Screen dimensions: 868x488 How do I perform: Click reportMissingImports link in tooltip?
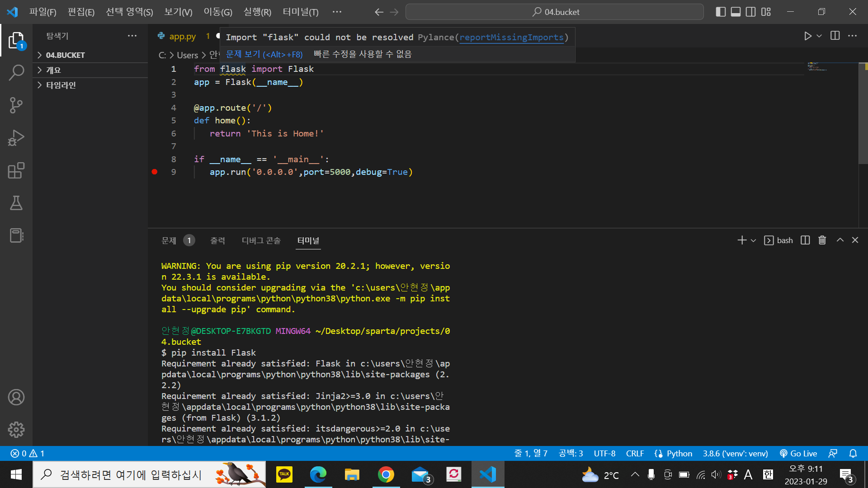[511, 38]
